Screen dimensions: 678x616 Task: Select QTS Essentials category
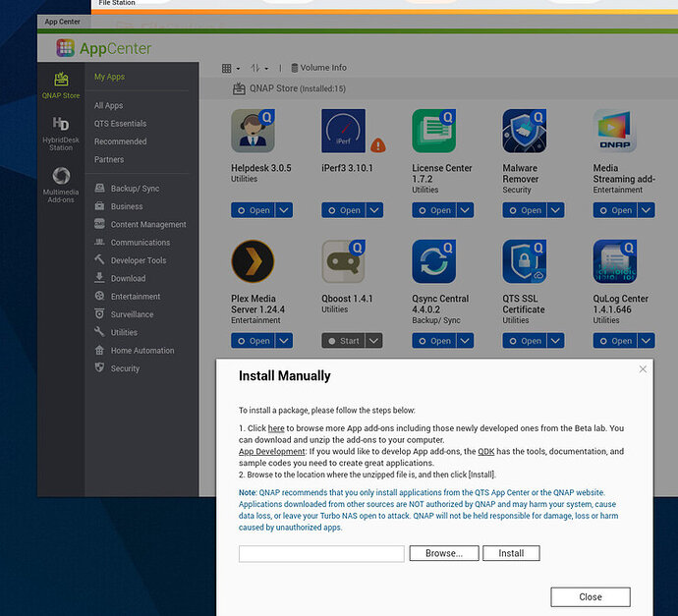pyautogui.click(x=120, y=124)
